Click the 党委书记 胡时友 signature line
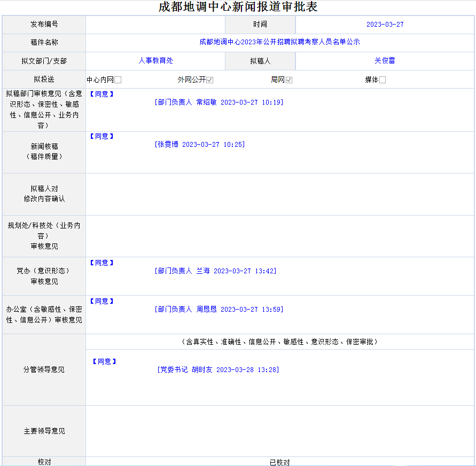Image resolution: width=476 pixels, height=466 pixels. coord(218,370)
